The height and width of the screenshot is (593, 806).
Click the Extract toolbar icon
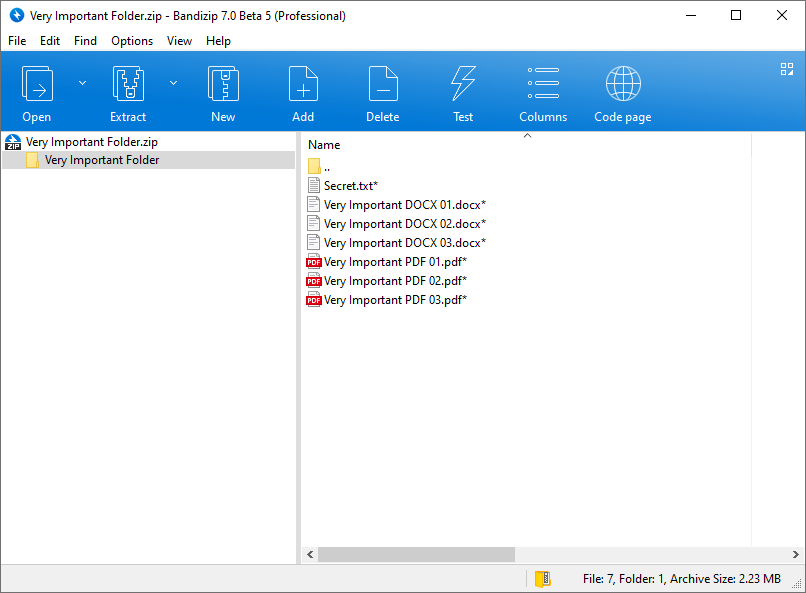click(x=128, y=85)
